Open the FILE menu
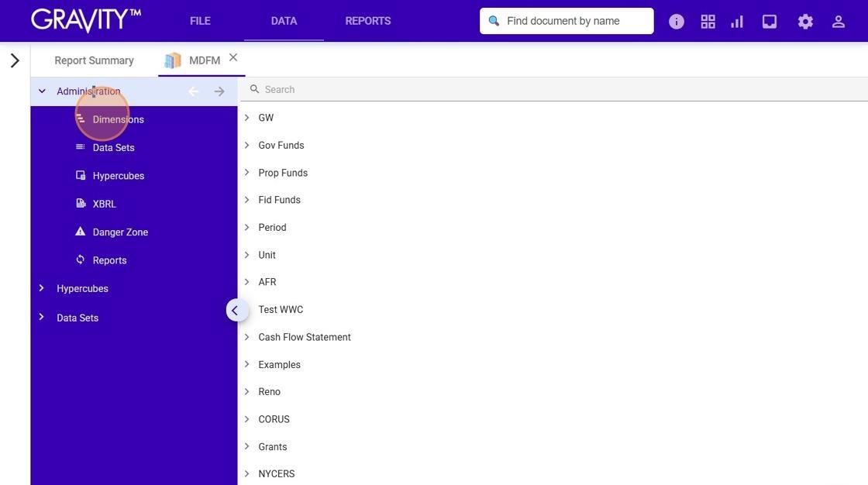Screen dimensions: 868x485 200,21
